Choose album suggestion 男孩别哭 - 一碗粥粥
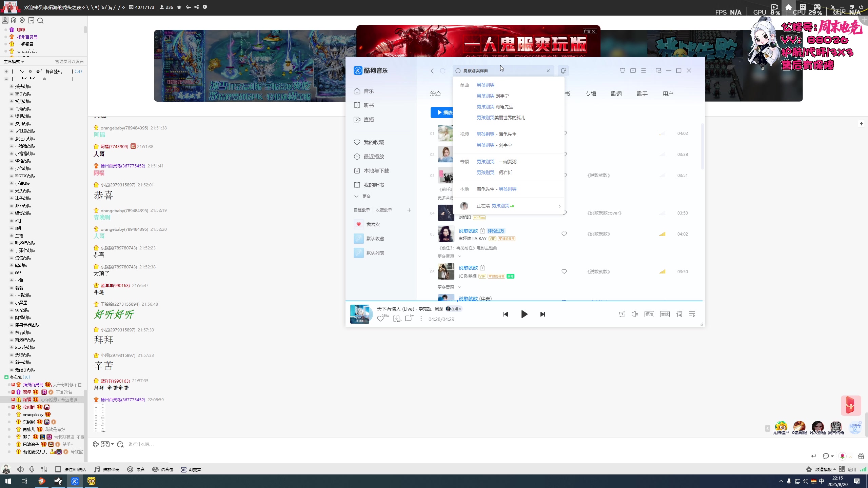The height and width of the screenshot is (488, 868). pyautogui.click(x=497, y=162)
